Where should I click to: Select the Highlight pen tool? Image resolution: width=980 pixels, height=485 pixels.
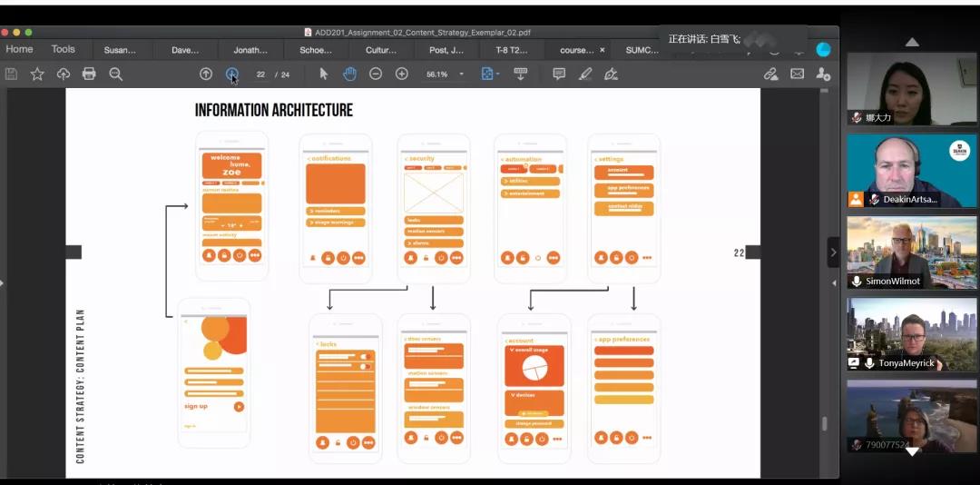pyautogui.click(x=585, y=74)
